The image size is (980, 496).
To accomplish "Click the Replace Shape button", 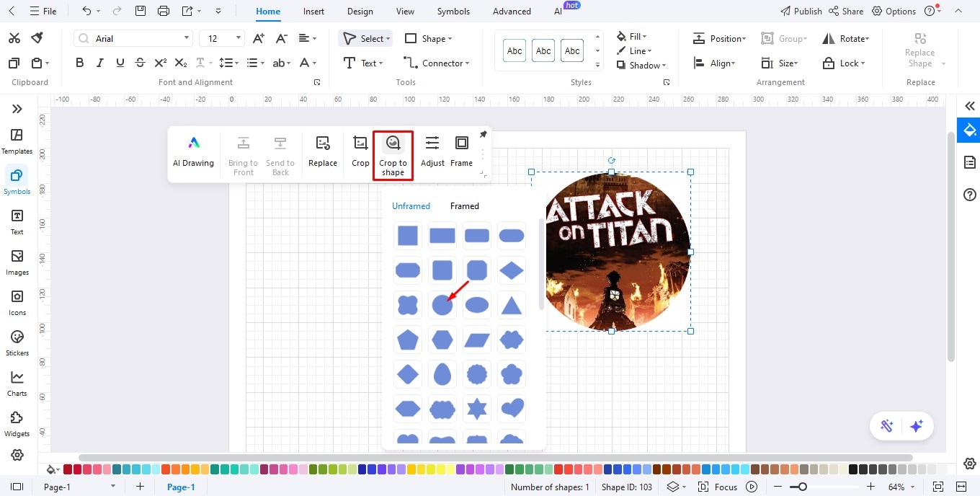I will (x=919, y=49).
